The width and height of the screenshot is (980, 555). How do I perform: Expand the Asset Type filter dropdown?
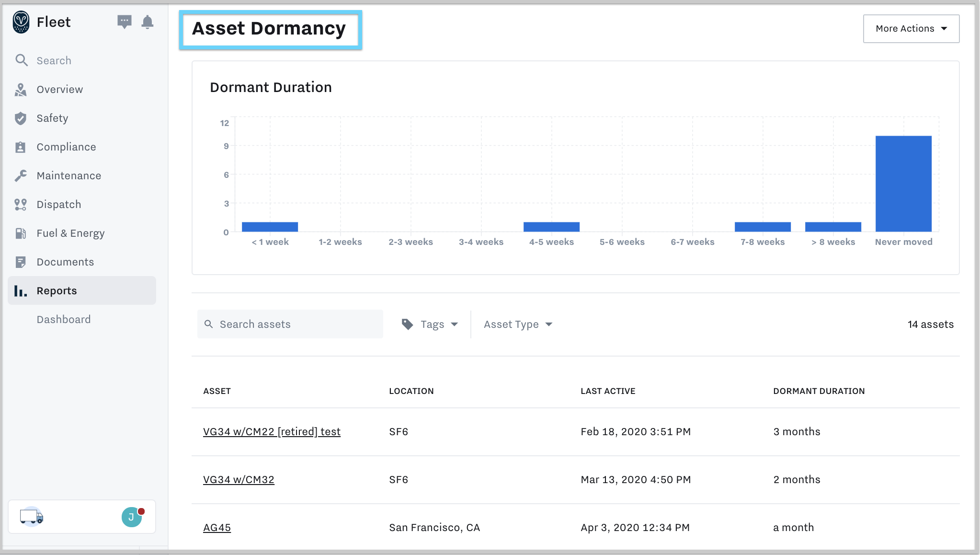[518, 324]
